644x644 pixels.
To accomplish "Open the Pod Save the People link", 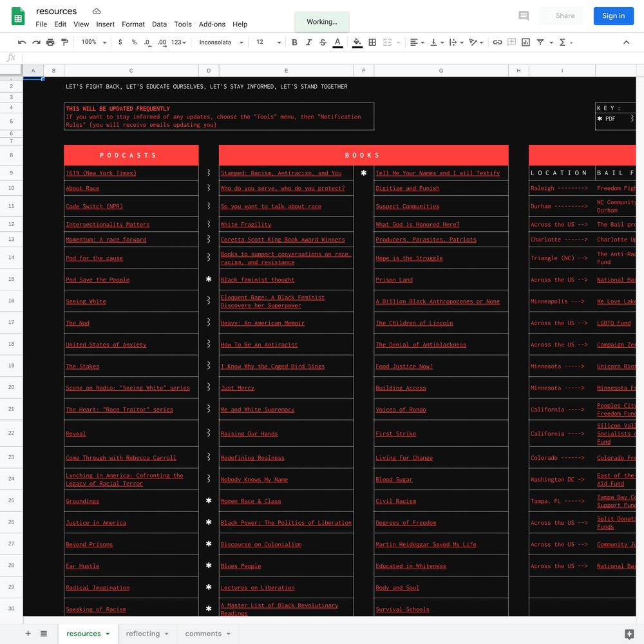I will point(97,279).
